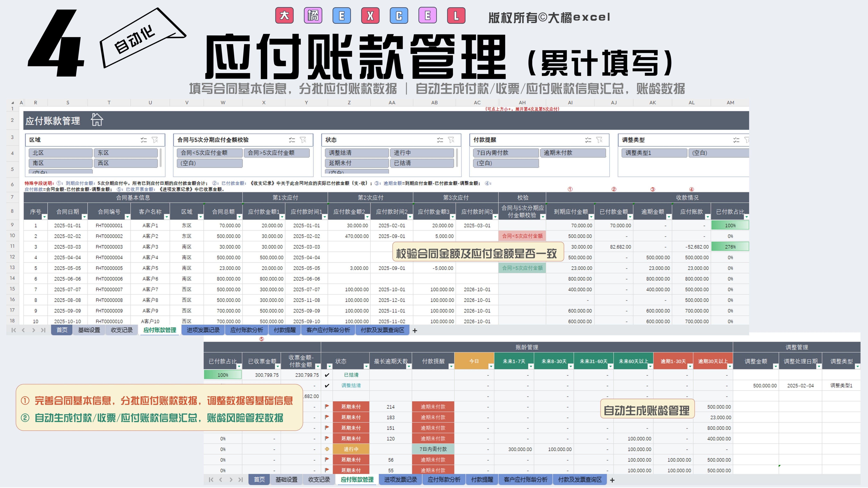Switch to the 进项发票记录 sheet tab
The height and width of the screenshot is (488, 868).
point(203,330)
